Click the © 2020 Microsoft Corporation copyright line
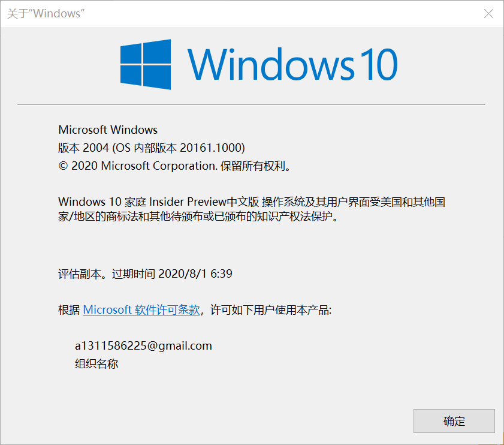The image size is (504, 445). pyautogui.click(x=174, y=166)
